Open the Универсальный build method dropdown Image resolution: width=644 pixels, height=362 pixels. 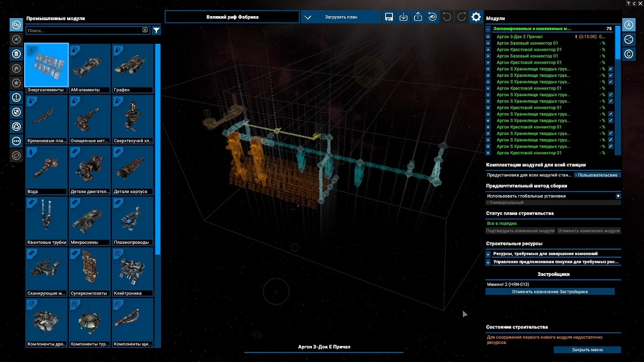point(553,203)
